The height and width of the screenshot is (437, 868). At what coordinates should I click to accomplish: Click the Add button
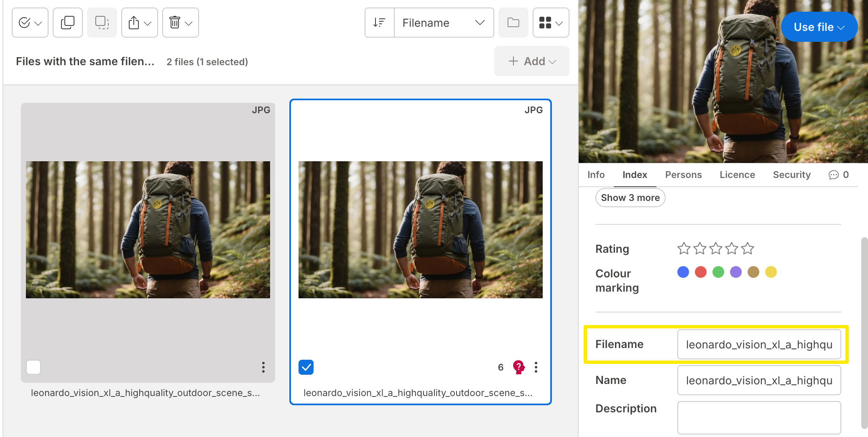(531, 61)
